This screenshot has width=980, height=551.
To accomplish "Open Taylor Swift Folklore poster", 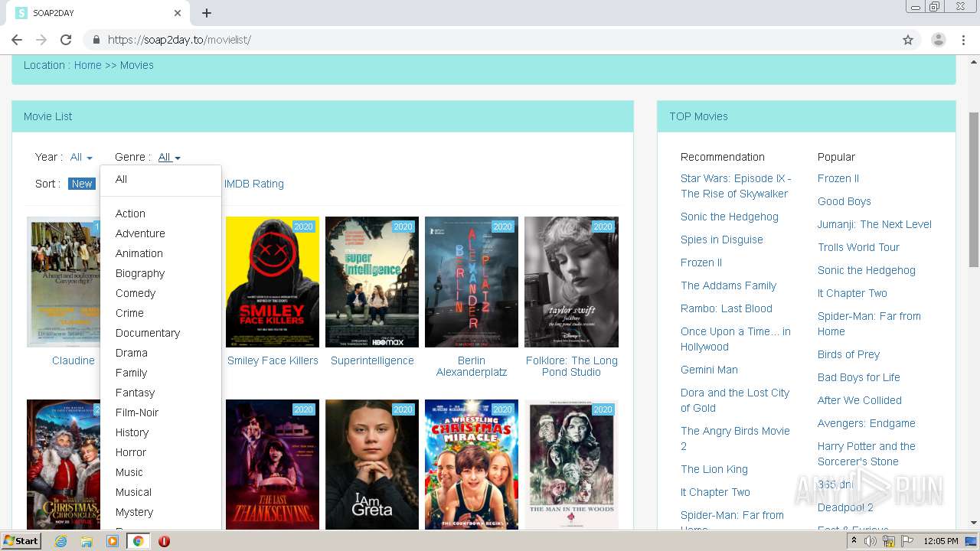I will 571,282.
